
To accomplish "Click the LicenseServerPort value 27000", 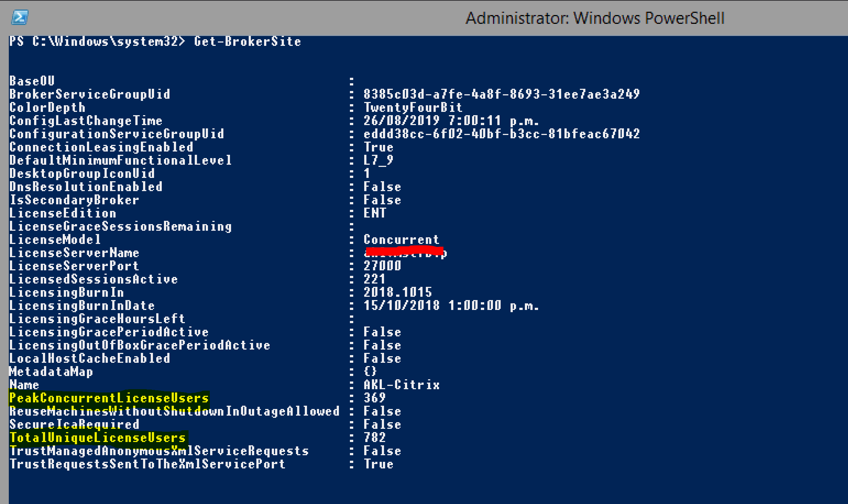I will pyautogui.click(x=382, y=266).
